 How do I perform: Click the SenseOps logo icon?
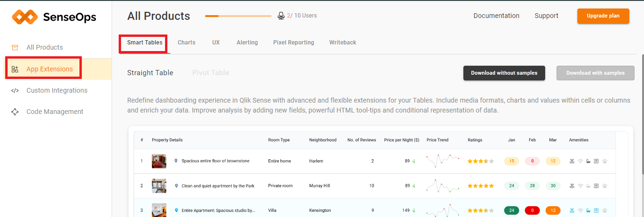25,17
